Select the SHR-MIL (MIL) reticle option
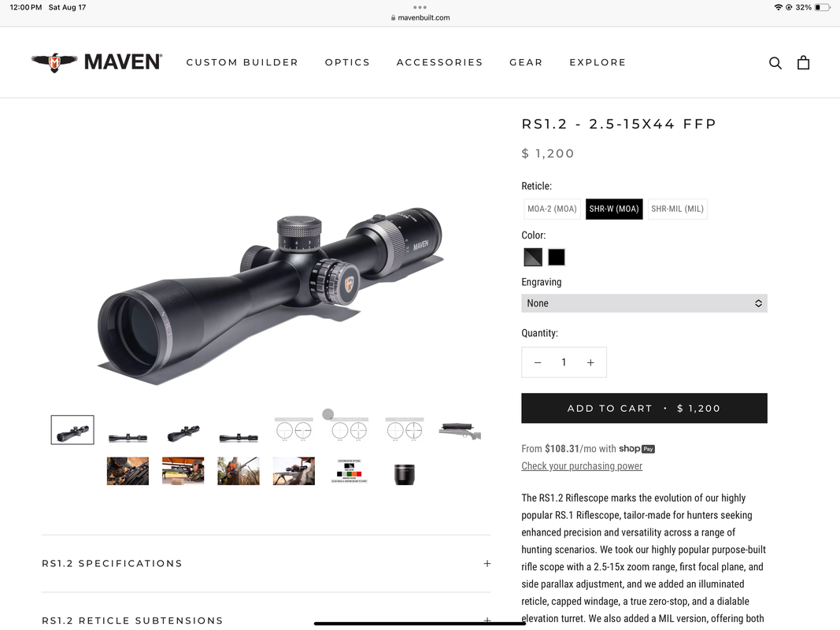840x630 pixels. 677,209
